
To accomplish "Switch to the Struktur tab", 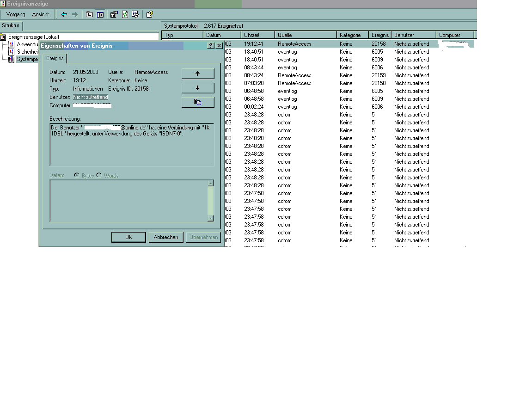I will click(11, 25).
